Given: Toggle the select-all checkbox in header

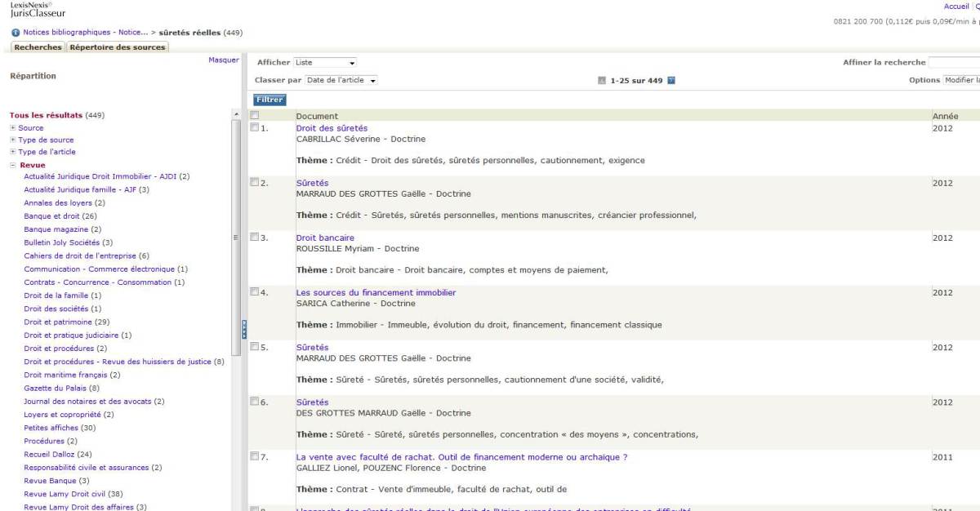Looking at the screenshot, I should pos(255,116).
